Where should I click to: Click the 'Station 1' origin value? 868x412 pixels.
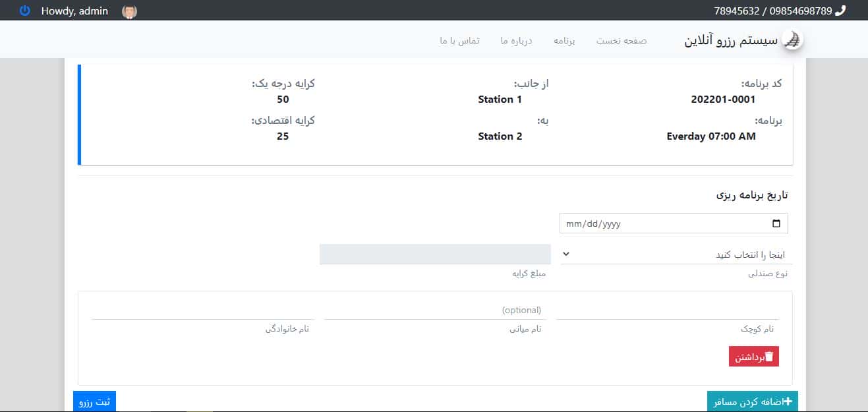500,100
